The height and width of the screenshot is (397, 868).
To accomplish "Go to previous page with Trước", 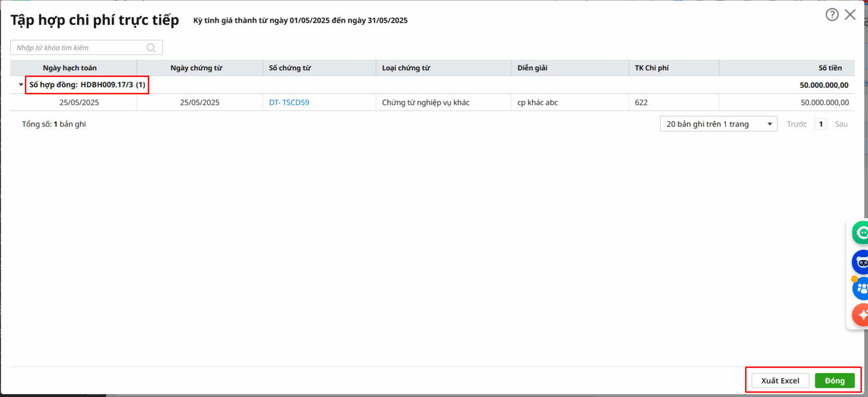I will point(797,124).
